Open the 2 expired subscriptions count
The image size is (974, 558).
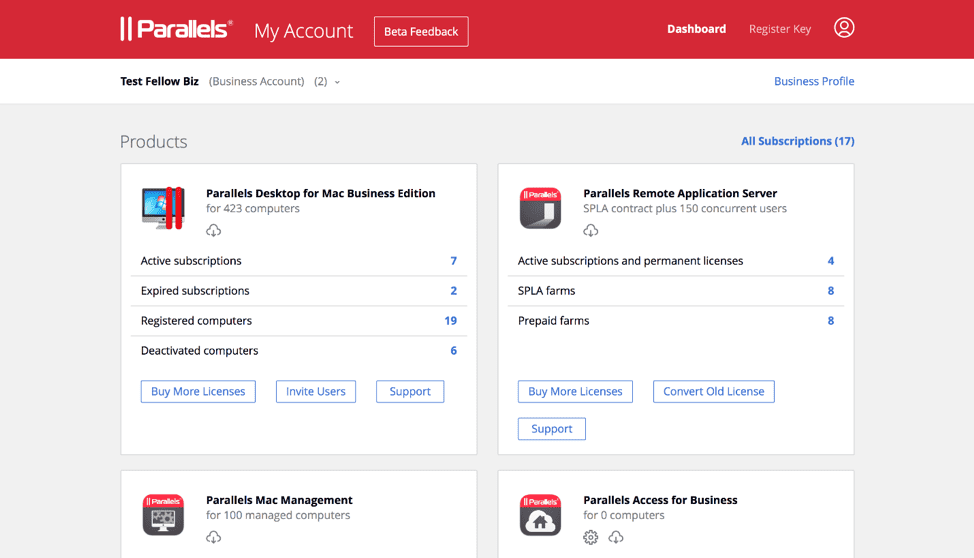tap(453, 291)
